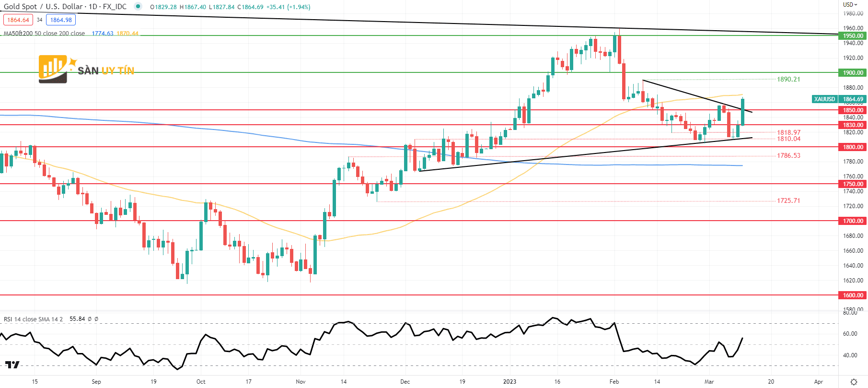Click the Apr label on time axis
This screenshot has width=868, height=388.
[818, 382]
